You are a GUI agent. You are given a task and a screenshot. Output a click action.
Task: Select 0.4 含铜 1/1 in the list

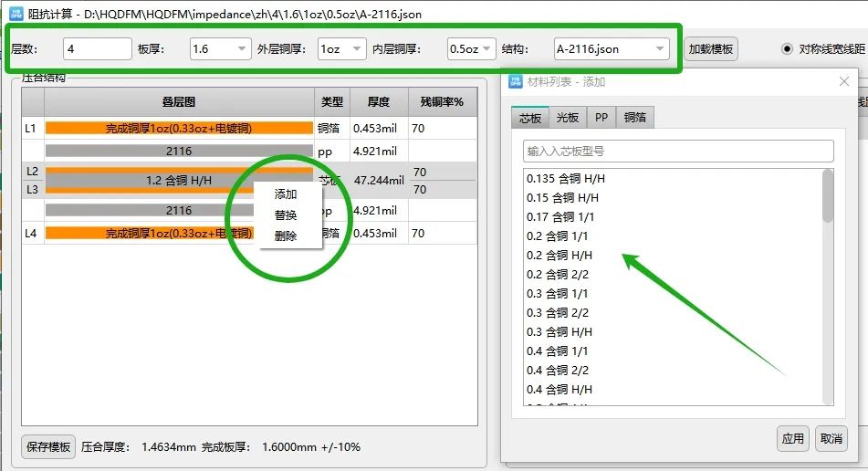pos(557,351)
